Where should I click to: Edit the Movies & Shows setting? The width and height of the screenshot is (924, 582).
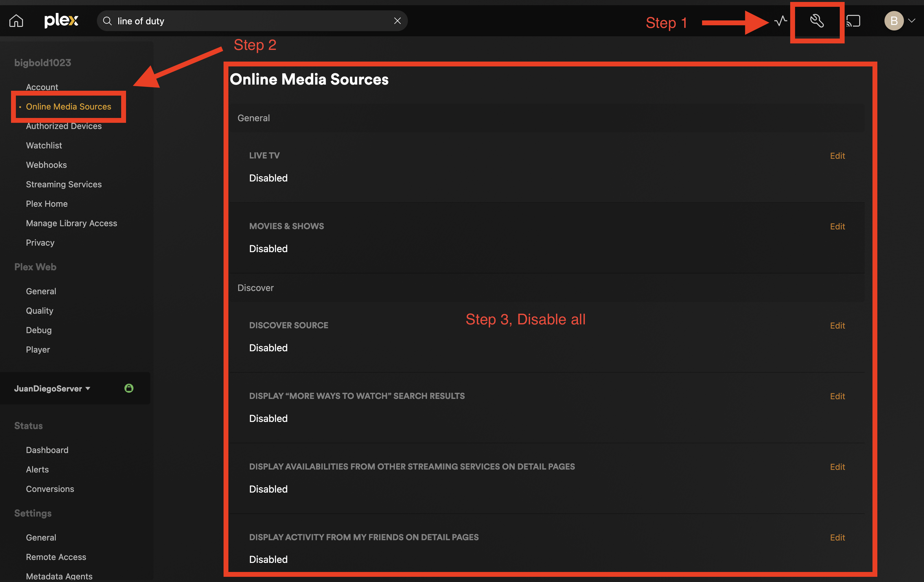(x=837, y=226)
